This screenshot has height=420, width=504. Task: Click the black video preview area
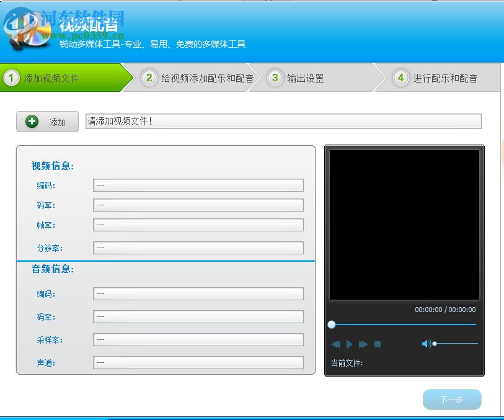pyautogui.click(x=404, y=225)
